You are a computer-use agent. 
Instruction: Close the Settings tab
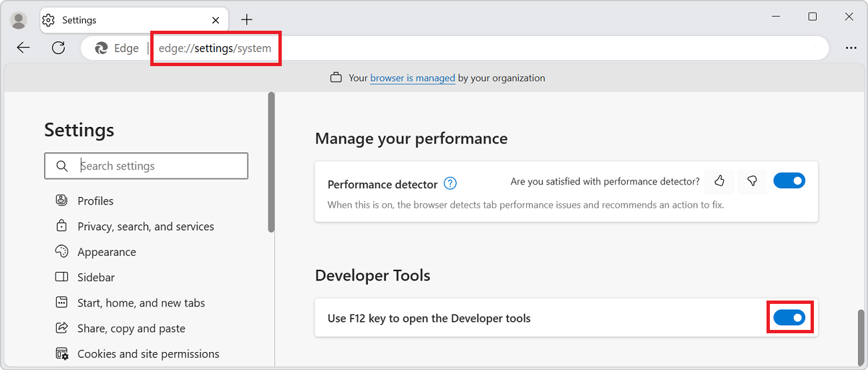coord(216,20)
